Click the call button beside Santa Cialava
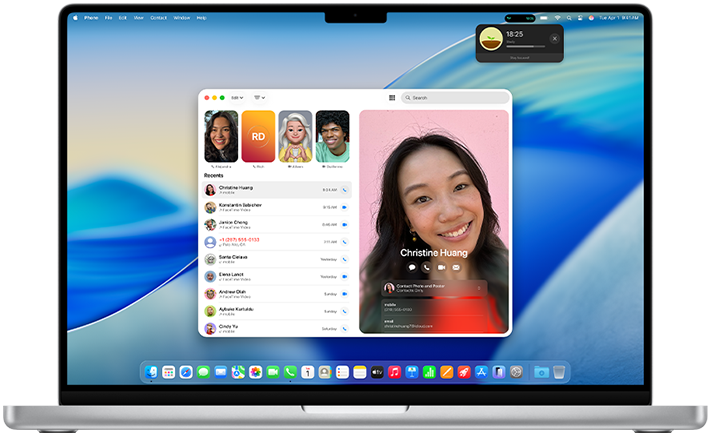 pos(344,258)
